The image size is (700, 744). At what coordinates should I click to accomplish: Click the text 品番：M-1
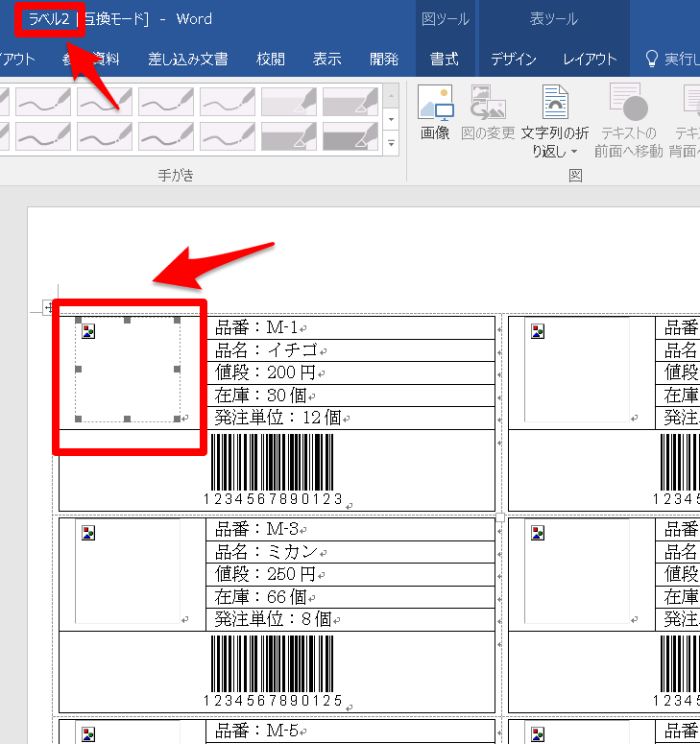(256, 327)
